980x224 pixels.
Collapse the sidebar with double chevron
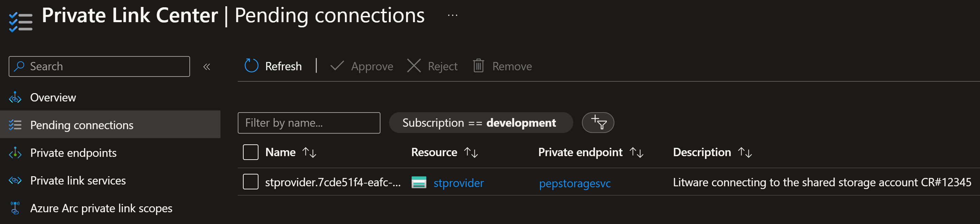tap(207, 67)
